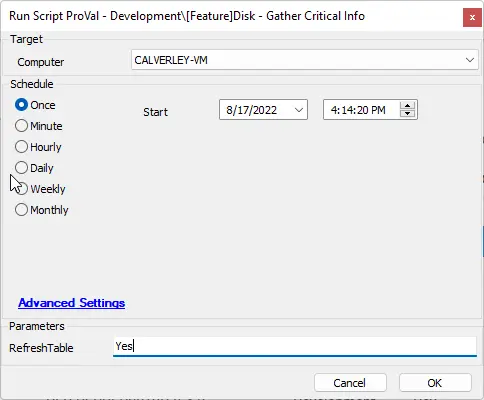Click the dialog title bar text
This screenshot has width=484, height=400.
click(187, 16)
